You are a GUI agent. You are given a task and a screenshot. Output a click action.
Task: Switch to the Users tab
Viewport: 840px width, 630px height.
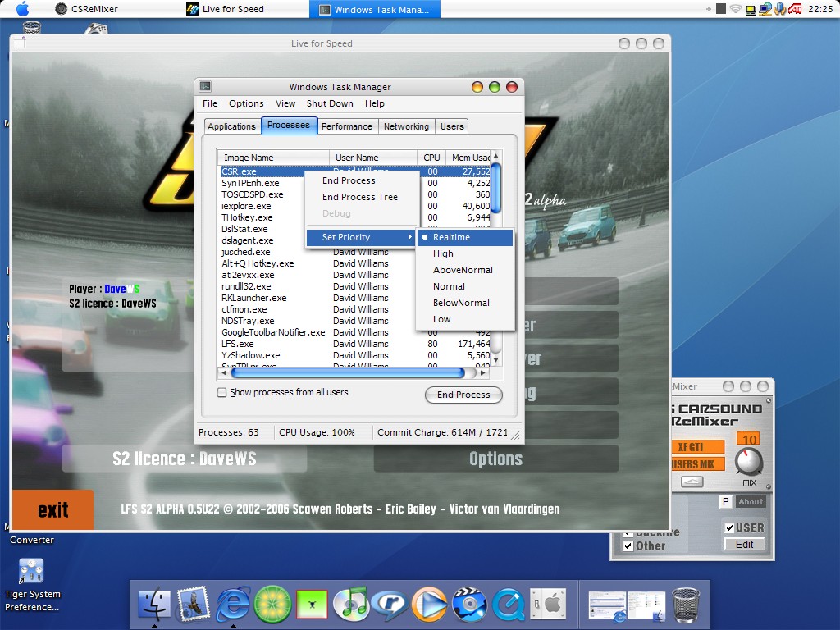point(452,126)
